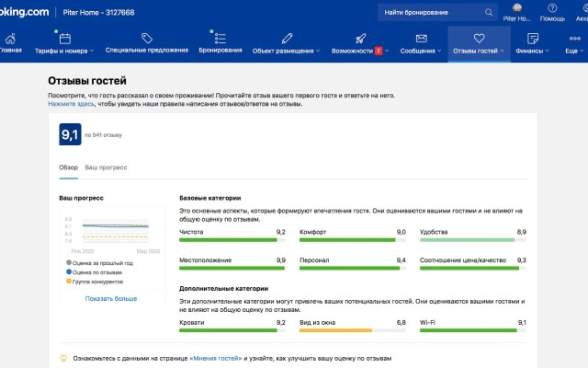Open the «Мнения гостей» link
Screen dimensions: 588x368
pyautogui.click(x=216, y=358)
